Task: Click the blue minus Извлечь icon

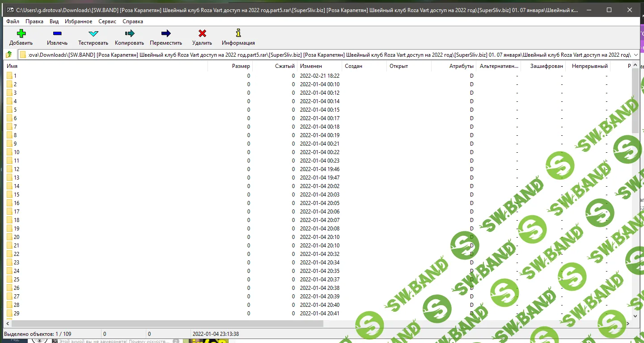Action: (57, 33)
